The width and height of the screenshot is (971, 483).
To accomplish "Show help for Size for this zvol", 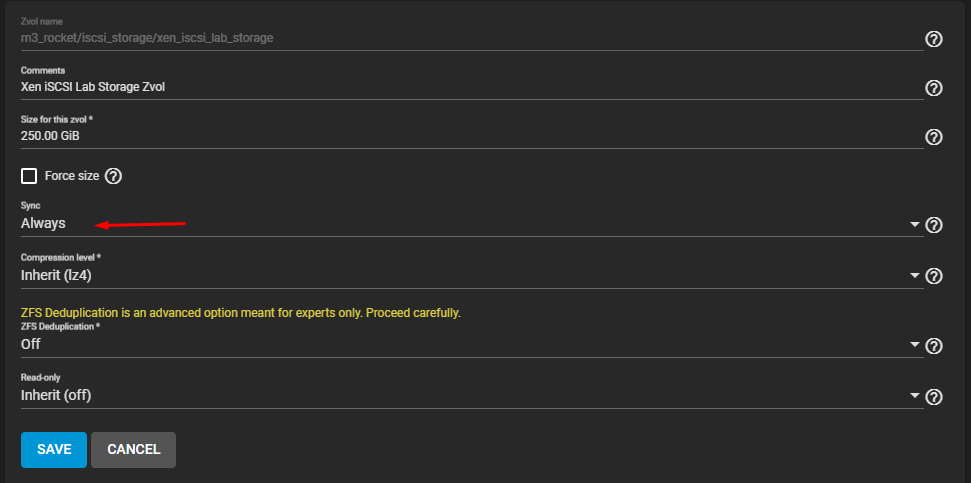I will tap(934, 137).
